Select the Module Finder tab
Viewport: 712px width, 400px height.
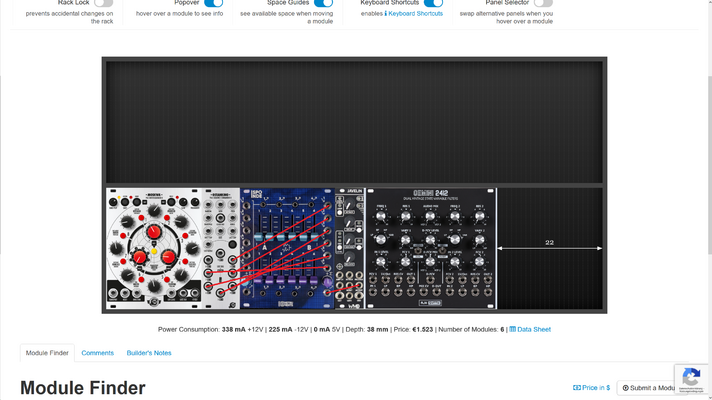tap(47, 353)
